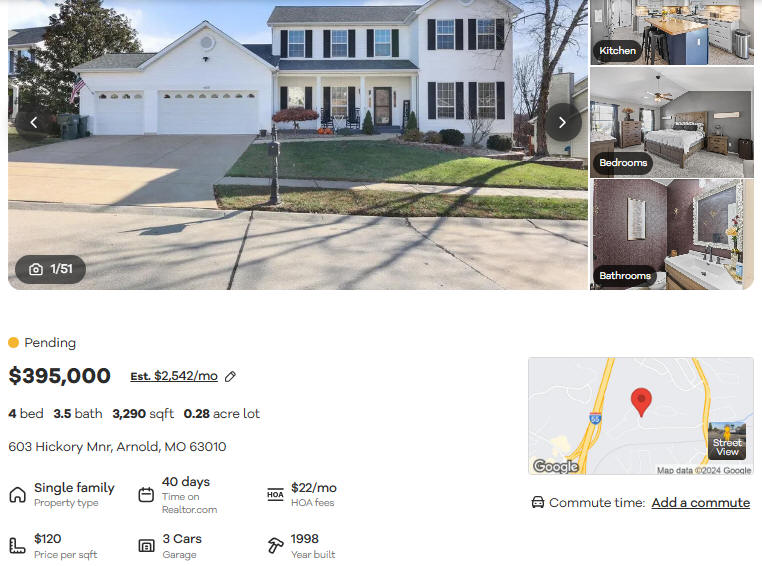
Task: Click the garage icon beside 3 Cars
Action: click(146, 546)
